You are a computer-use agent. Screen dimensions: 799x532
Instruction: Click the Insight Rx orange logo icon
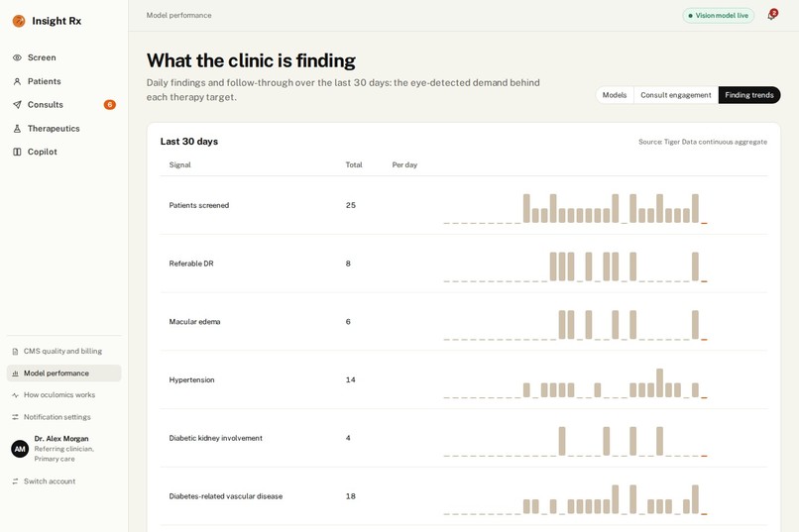point(19,21)
